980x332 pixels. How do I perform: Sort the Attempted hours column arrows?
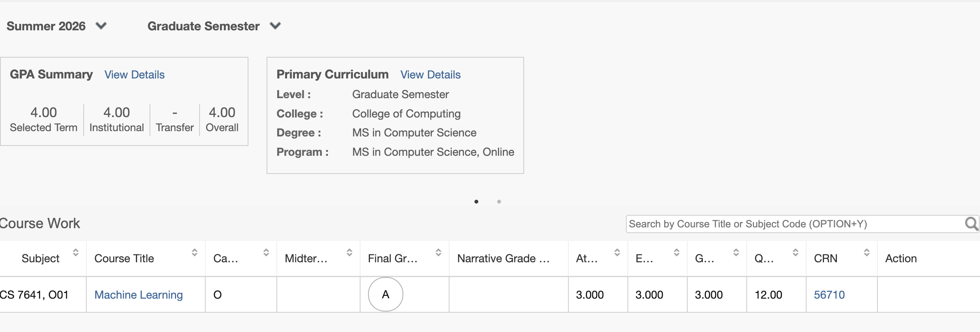tap(617, 252)
